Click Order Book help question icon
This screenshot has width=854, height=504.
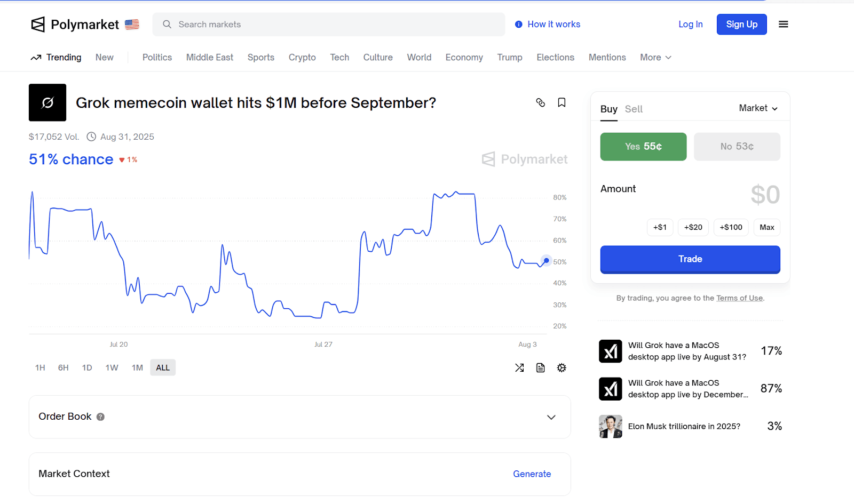[100, 417]
